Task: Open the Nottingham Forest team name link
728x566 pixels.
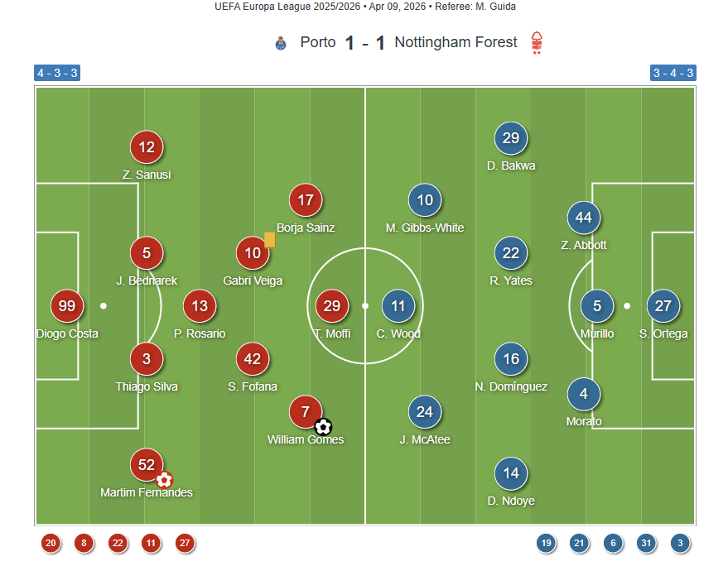Action: point(456,42)
